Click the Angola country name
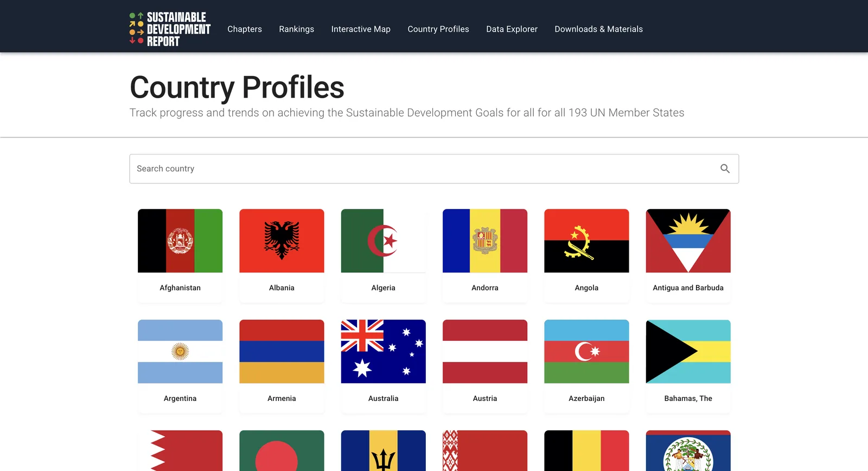 586,288
